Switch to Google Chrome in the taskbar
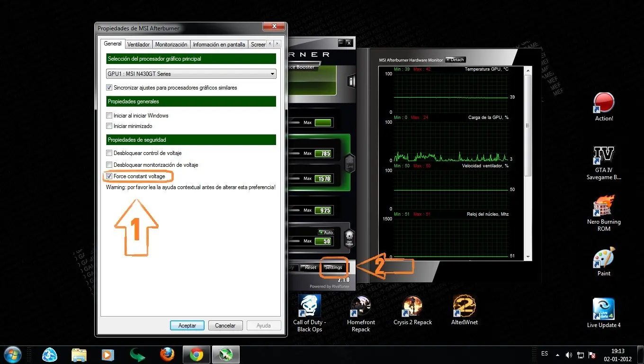The height and width of the screenshot is (364, 644). coord(197,355)
